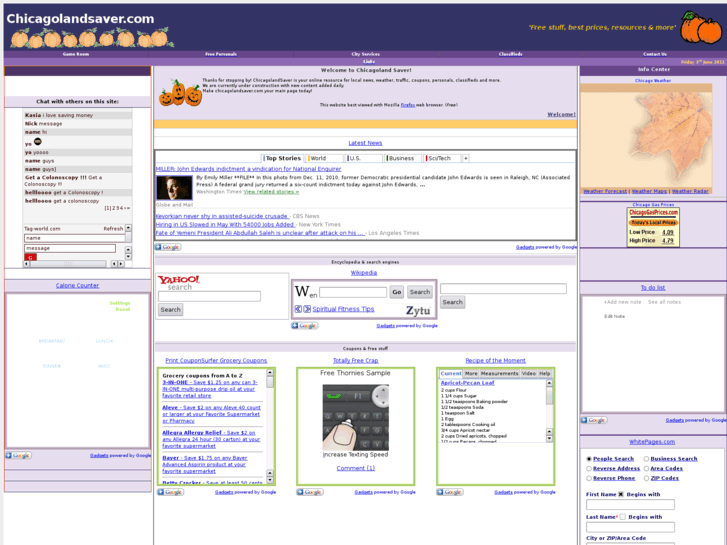Open Contact Us in the navigation bar
Image resolution: width=727 pixels, height=545 pixels.
pos(655,54)
